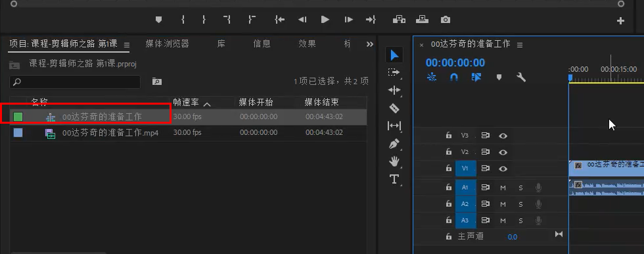Create a search bin from query
The height and width of the screenshot is (254, 644).
tap(157, 82)
